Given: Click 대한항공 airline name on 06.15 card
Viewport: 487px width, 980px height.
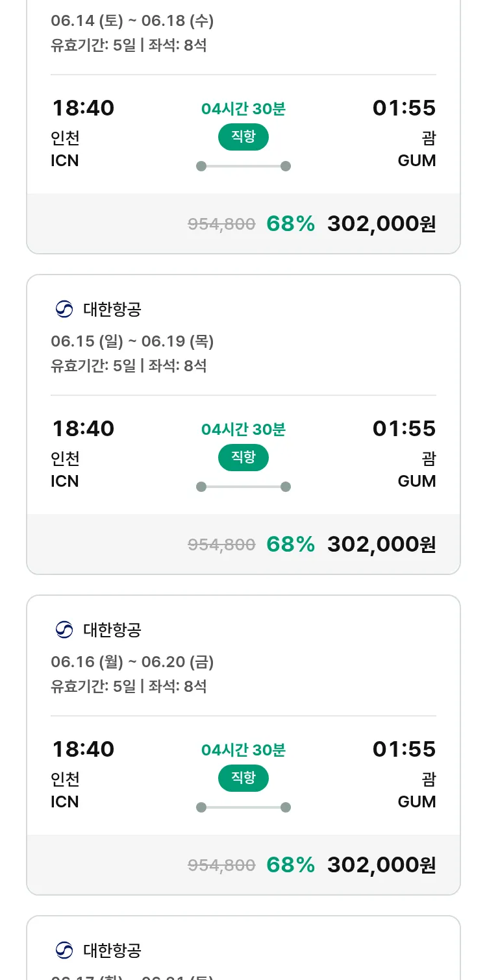Looking at the screenshot, I should 112,310.
